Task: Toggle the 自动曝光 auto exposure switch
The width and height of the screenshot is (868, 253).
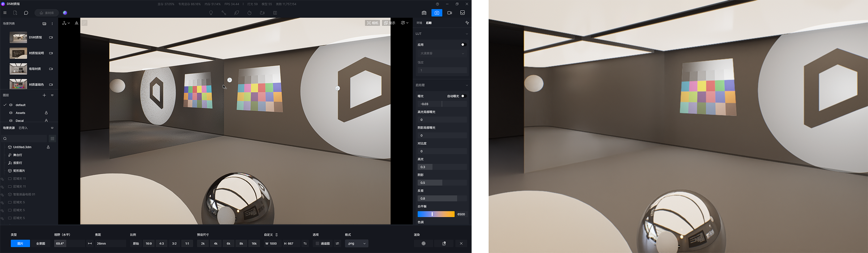Action: click(463, 96)
